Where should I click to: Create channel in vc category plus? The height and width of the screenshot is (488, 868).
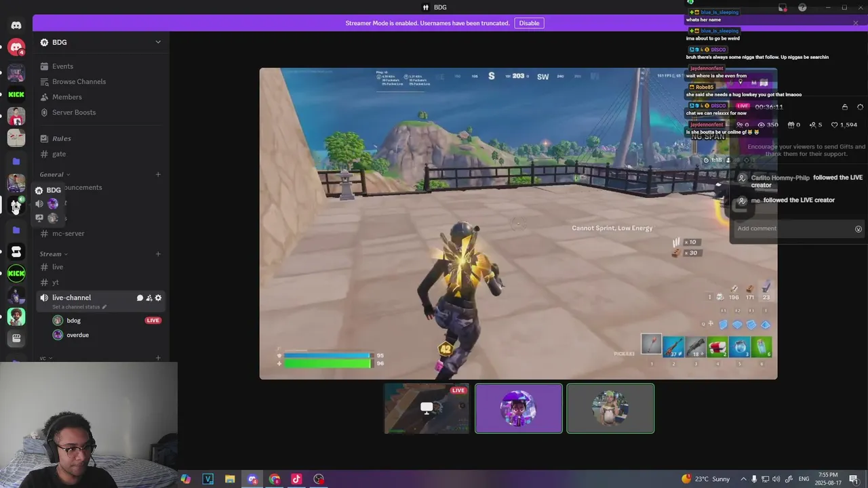click(158, 358)
